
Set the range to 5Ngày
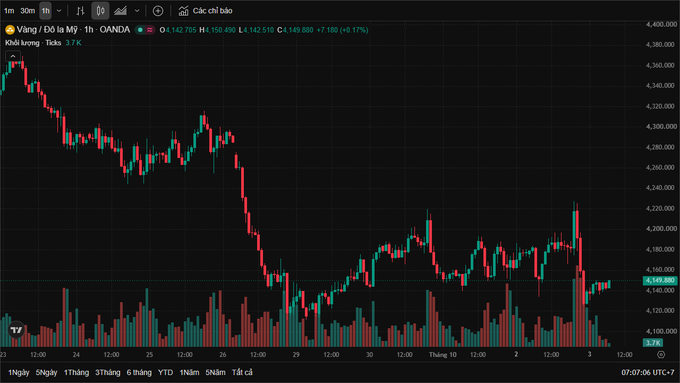point(46,372)
